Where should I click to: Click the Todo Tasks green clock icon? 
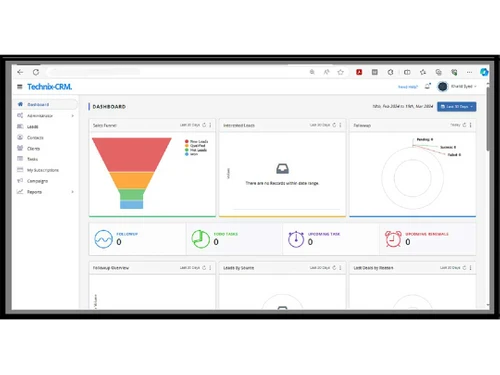click(201, 239)
